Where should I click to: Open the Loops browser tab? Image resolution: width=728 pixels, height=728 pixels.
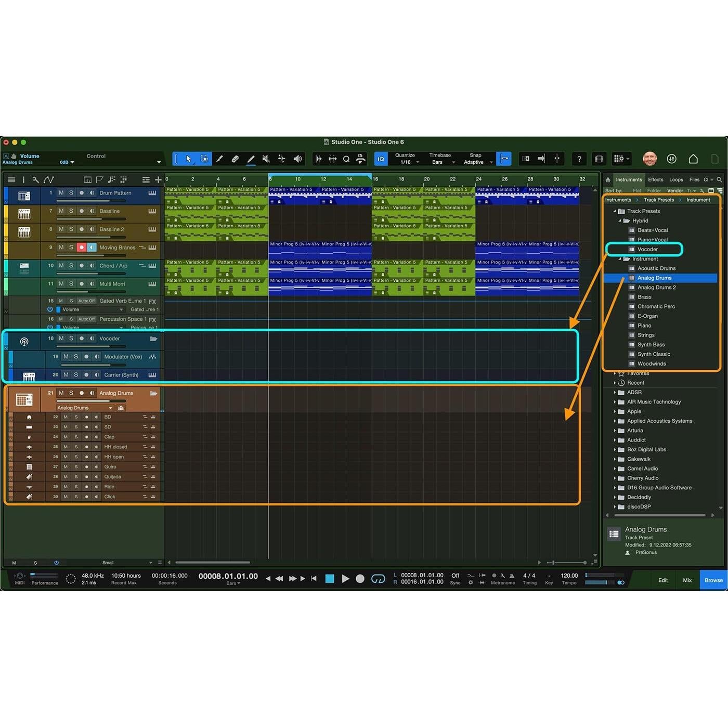point(676,179)
